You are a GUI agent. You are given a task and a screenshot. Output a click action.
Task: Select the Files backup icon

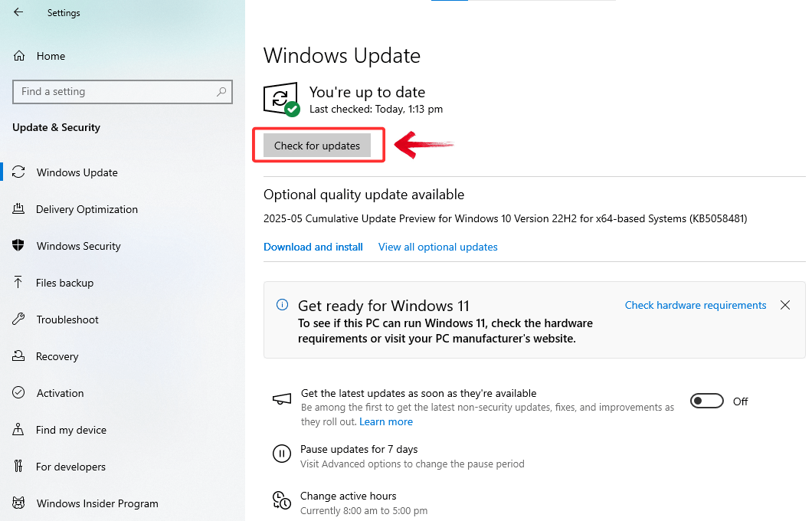[x=20, y=283]
